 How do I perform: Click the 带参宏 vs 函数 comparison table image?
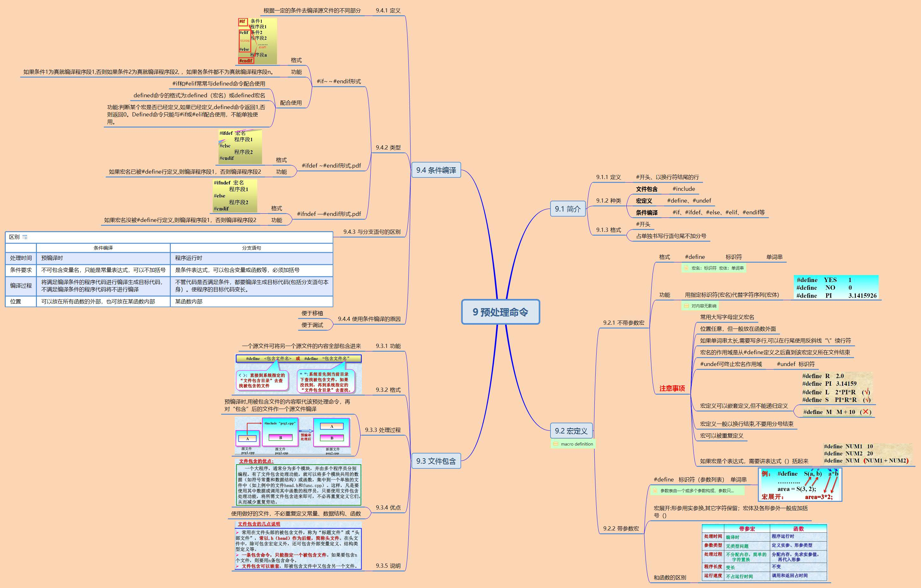[x=764, y=553]
